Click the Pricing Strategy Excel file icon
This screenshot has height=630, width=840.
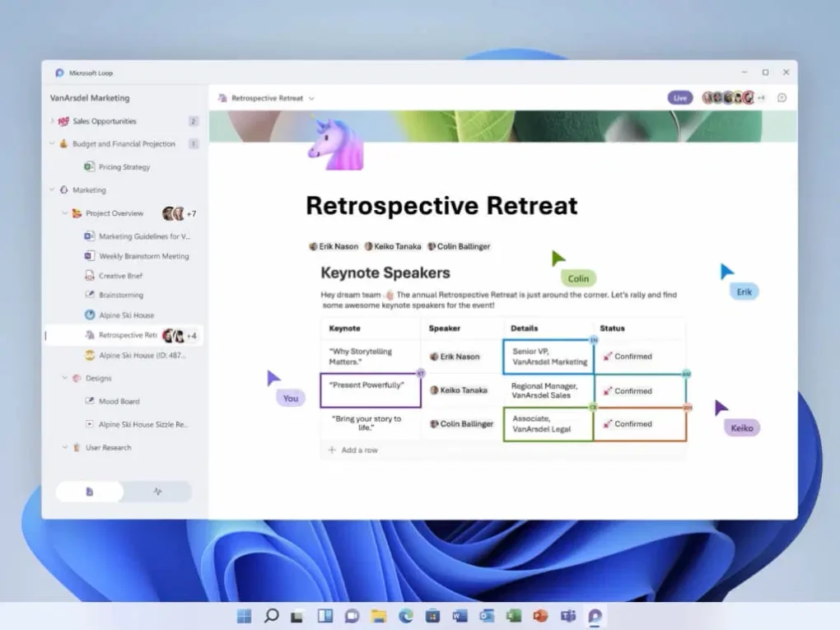pos(89,167)
